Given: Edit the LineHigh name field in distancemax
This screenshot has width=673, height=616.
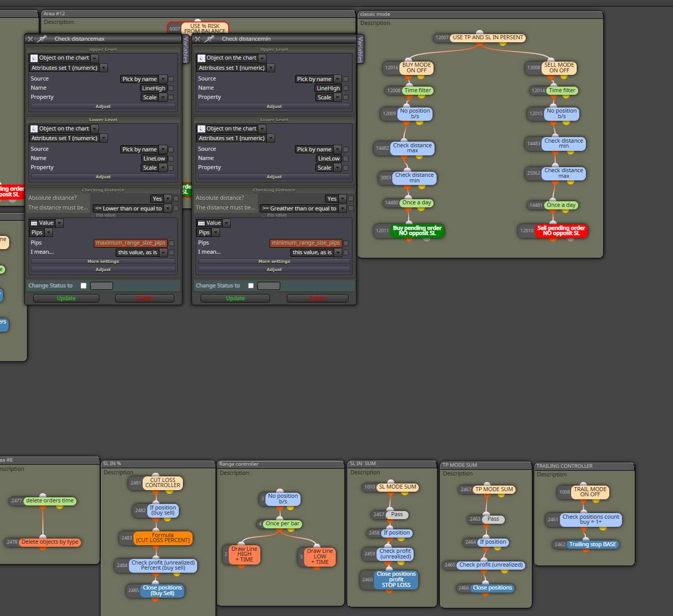Looking at the screenshot, I should 153,88.
